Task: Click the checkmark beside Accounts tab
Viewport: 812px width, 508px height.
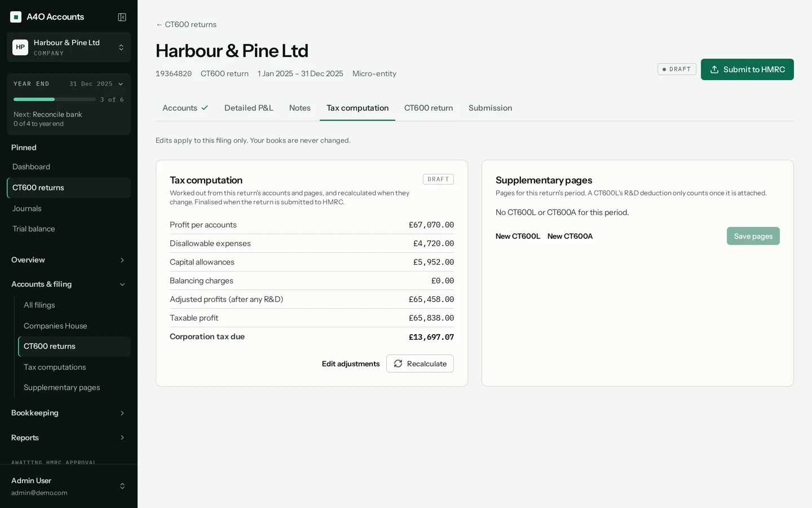Action: tap(205, 108)
